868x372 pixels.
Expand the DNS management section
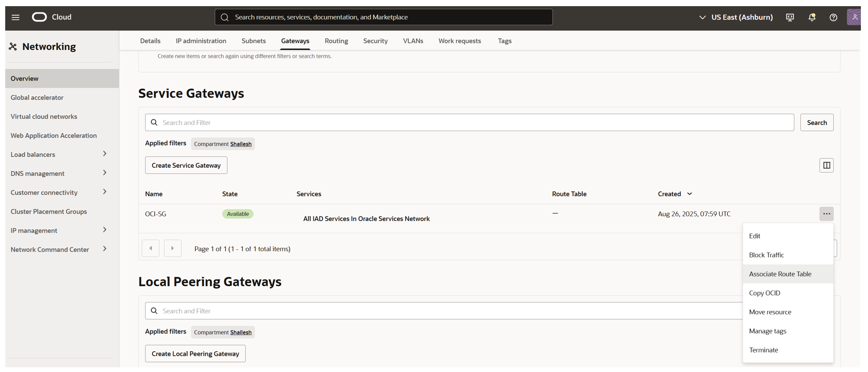coord(105,173)
